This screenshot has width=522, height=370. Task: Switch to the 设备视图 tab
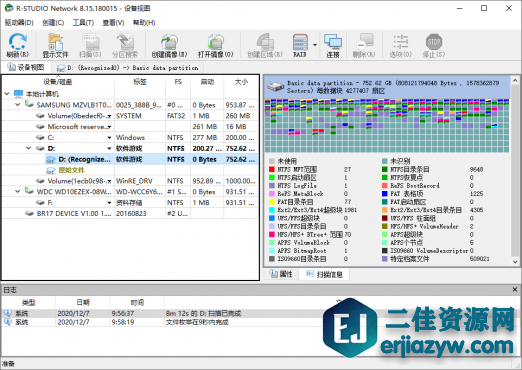(x=26, y=68)
